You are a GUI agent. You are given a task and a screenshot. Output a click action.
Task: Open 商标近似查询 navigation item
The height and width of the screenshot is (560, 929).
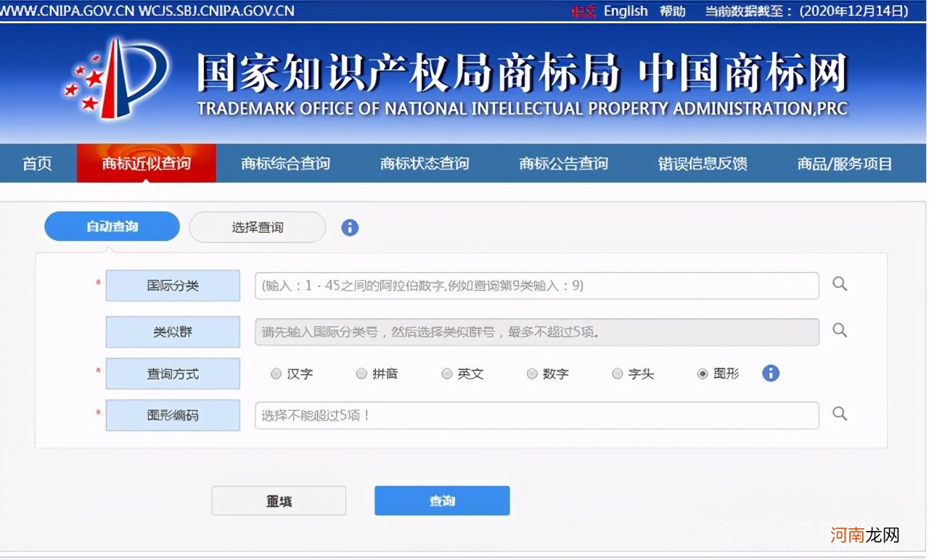pyautogui.click(x=147, y=164)
